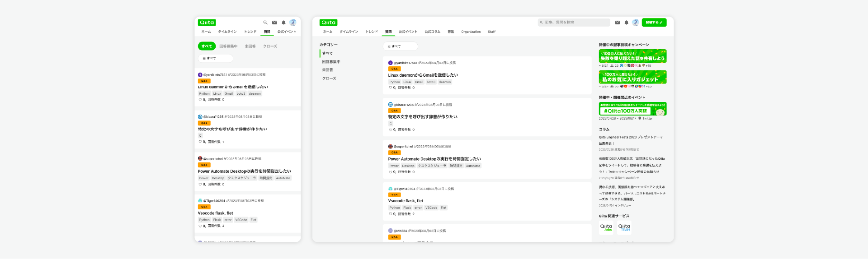868x259 pixels.
Task: Select すべて in desktop category sidebar
Action: point(328,53)
